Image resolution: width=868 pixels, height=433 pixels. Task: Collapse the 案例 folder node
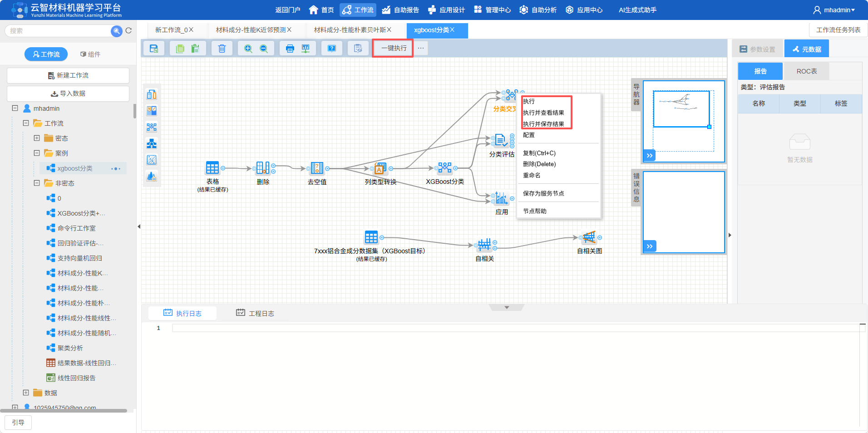pos(37,153)
